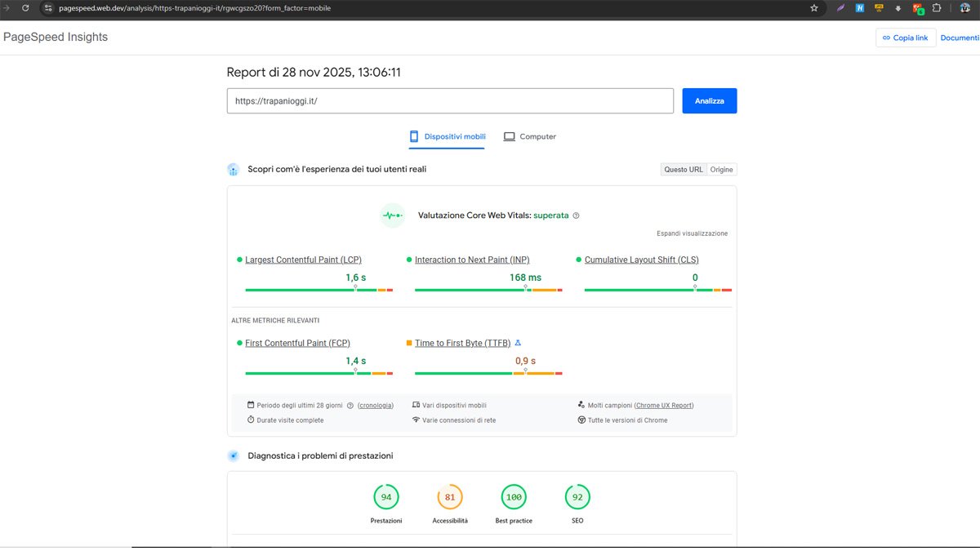Click the Hootsuite extension icon
980x551 pixels.
[x=860, y=8]
